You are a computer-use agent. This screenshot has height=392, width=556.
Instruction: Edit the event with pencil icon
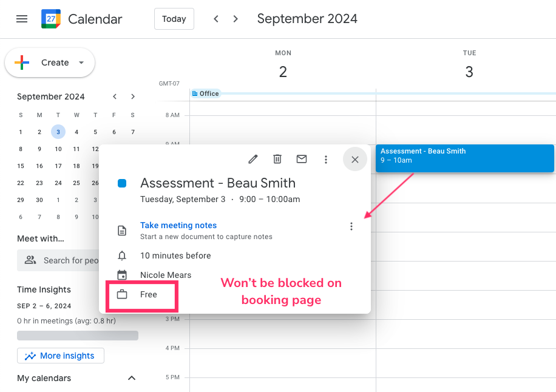click(253, 159)
